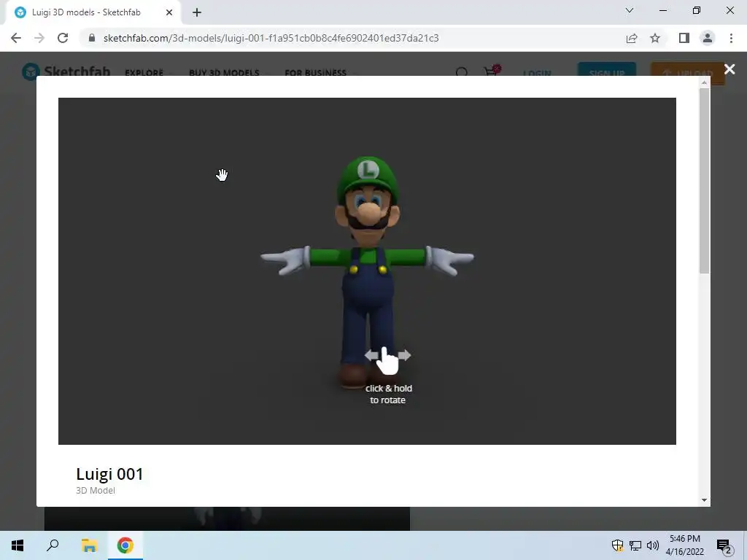This screenshot has width=747, height=560.
Task: Reload the Sketchfab page
Action: (63, 38)
